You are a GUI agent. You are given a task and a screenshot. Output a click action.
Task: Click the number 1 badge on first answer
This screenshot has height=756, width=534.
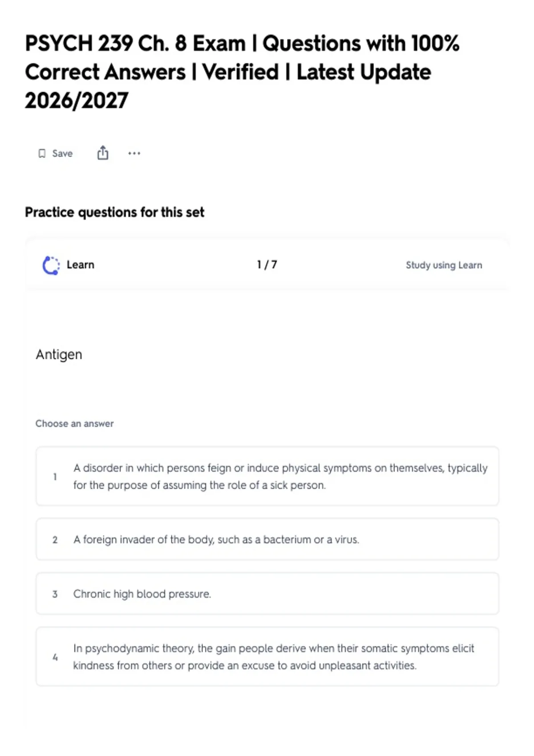(x=55, y=477)
